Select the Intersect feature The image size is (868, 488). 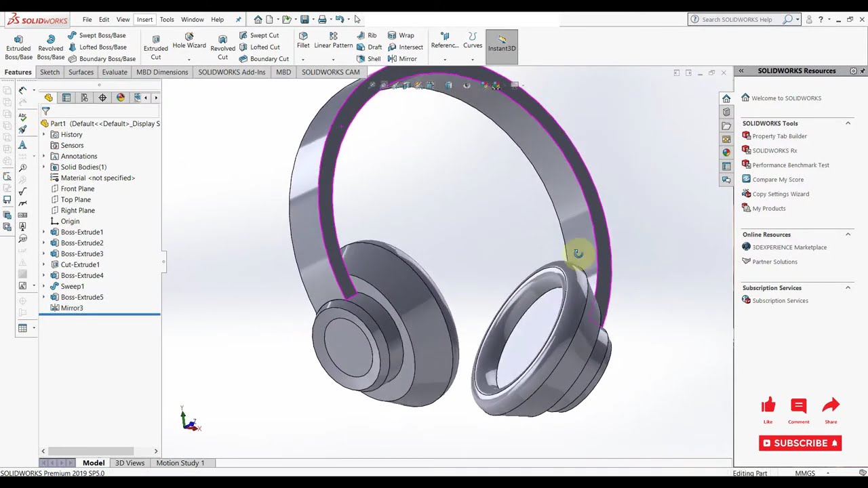pyautogui.click(x=405, y=47)
